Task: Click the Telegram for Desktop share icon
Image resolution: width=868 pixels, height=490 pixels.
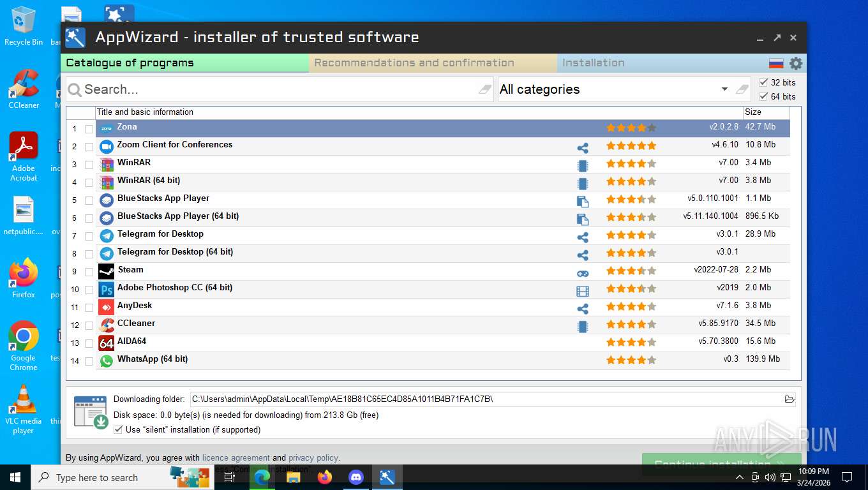Action: 583,237
